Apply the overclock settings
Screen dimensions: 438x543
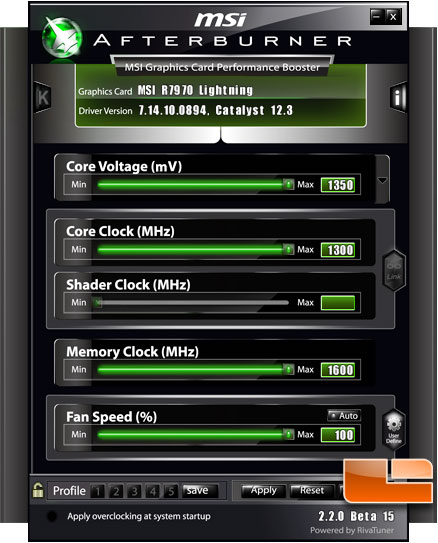coord(263,490)
